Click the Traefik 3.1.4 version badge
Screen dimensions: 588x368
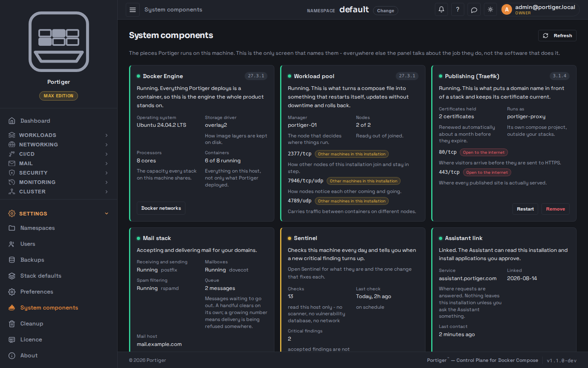click(x=559, y=76)
